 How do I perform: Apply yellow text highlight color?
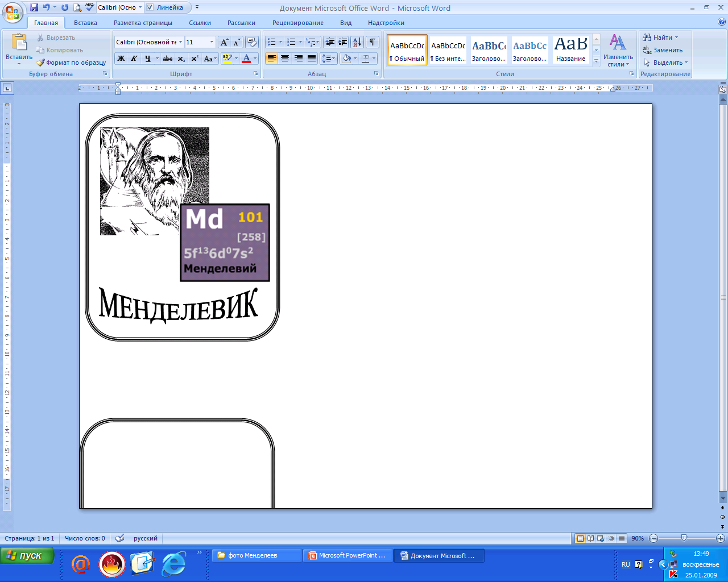coord(227,59)
